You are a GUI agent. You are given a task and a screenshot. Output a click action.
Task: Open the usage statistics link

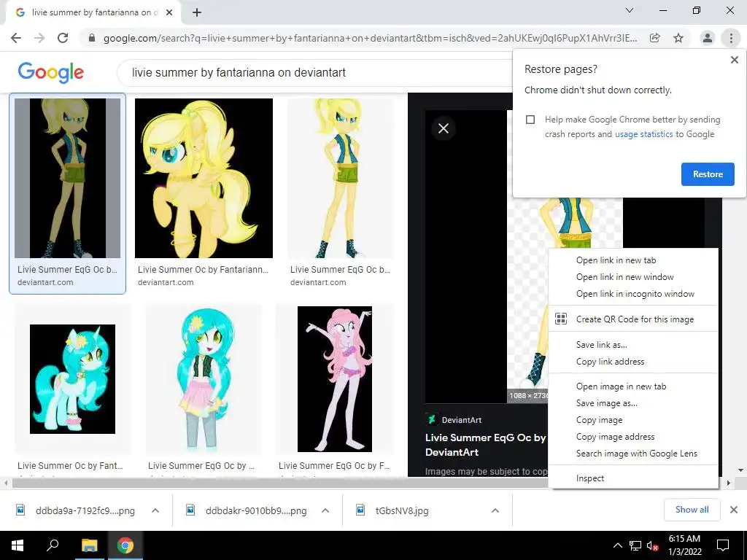[x=644, y=134]
